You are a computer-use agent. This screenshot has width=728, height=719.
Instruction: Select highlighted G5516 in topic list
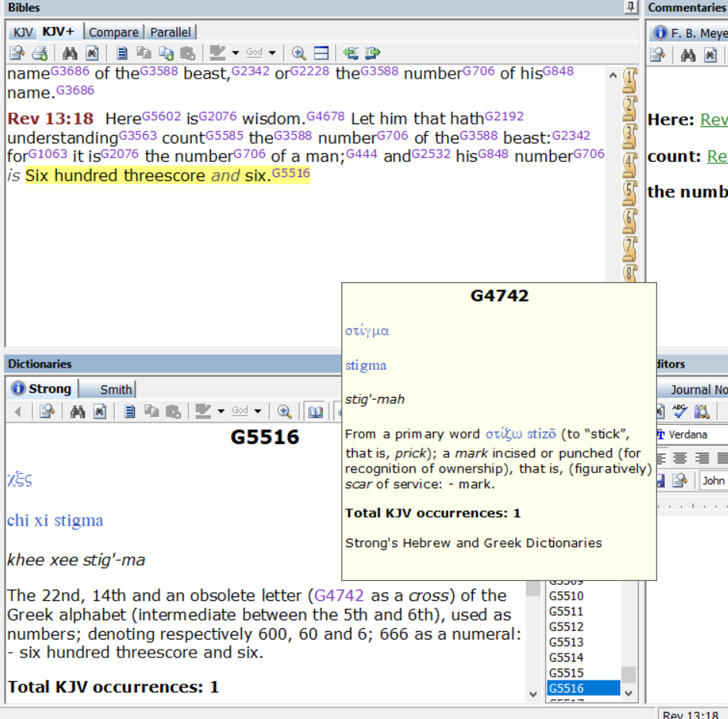pyautogui.click(x=584, y=688)
